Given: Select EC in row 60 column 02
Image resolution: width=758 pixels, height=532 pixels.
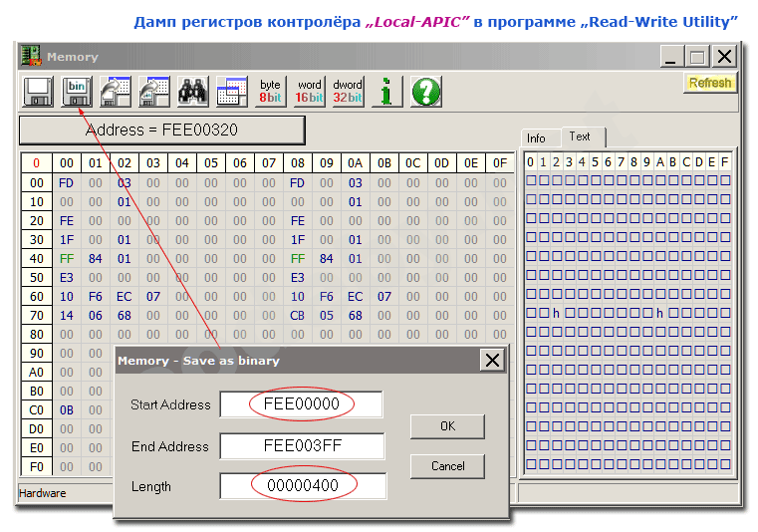Looking at the screenshot, I should tap(125, 297).
